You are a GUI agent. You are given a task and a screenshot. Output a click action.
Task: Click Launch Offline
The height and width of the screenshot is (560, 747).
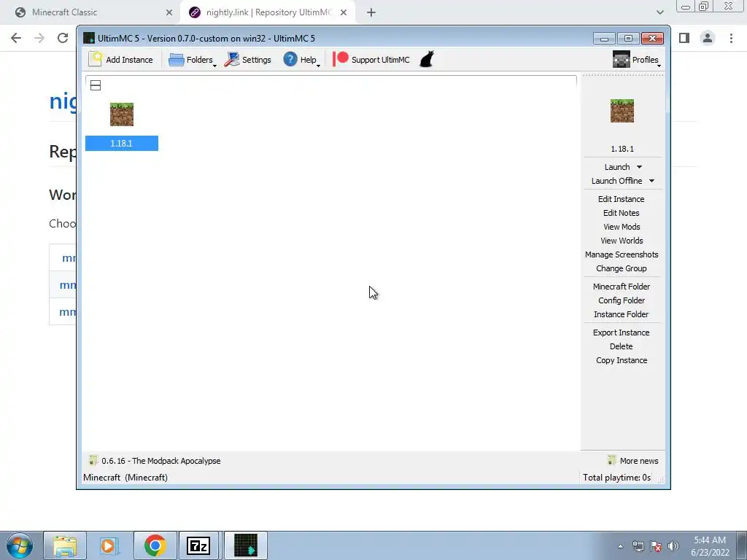[x=616, y=181]
